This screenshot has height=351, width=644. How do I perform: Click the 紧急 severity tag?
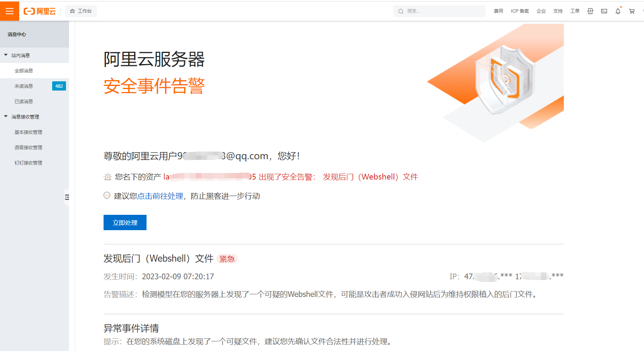(227, 259)
